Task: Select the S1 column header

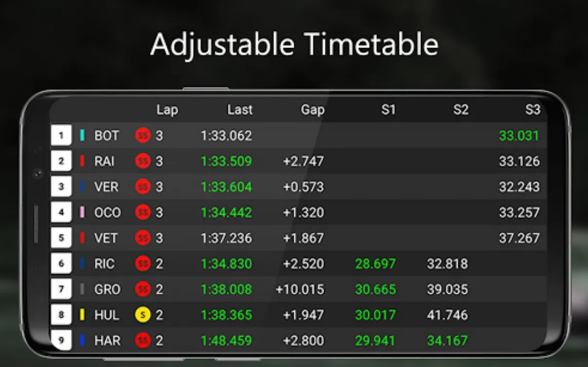Action: (x=388, y=110)
